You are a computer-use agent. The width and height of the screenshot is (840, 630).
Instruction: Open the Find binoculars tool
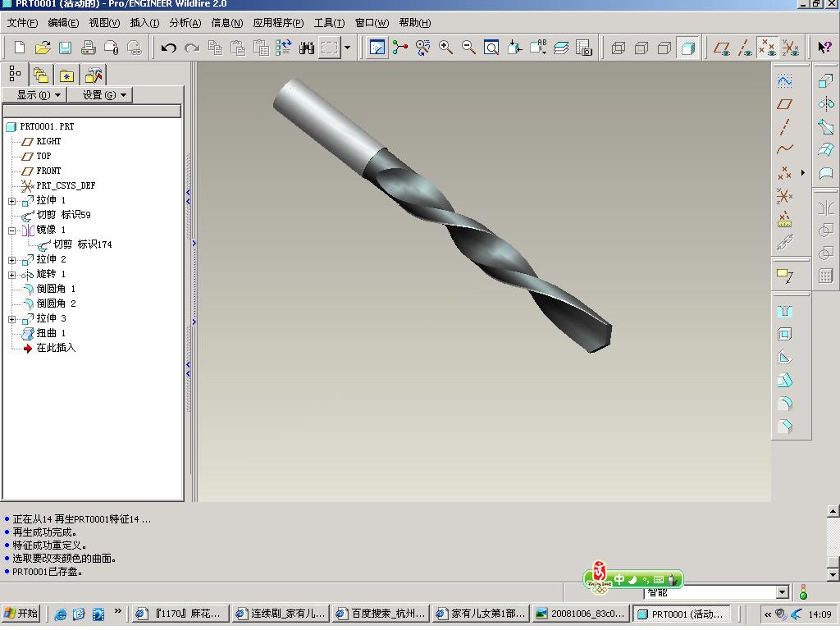307,48
